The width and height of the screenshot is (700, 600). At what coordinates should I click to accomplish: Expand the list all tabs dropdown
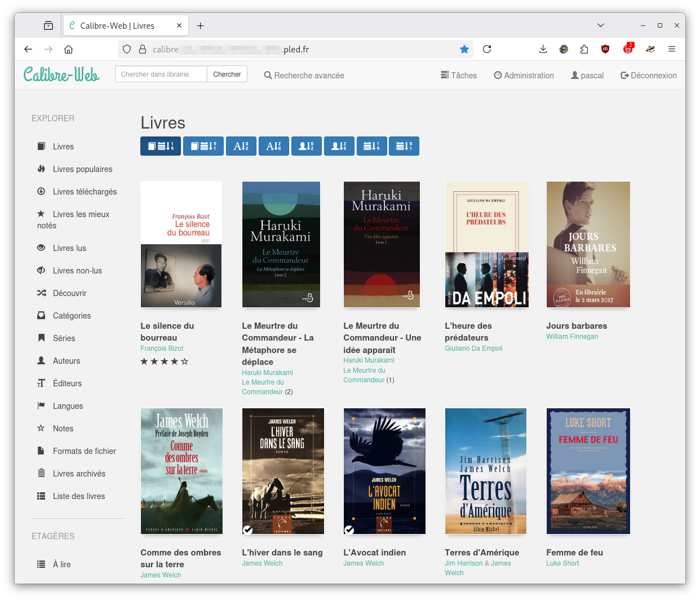tap(601, 25)
